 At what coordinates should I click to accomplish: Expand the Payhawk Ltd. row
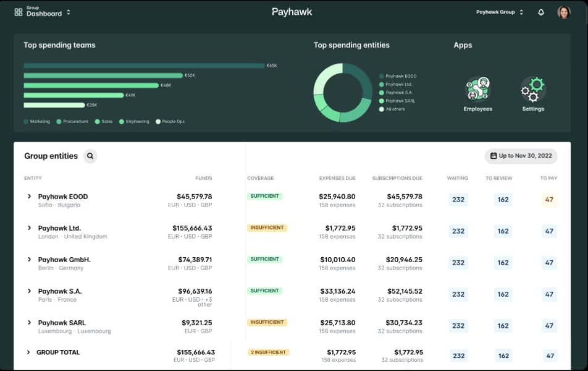pos(29,228)
